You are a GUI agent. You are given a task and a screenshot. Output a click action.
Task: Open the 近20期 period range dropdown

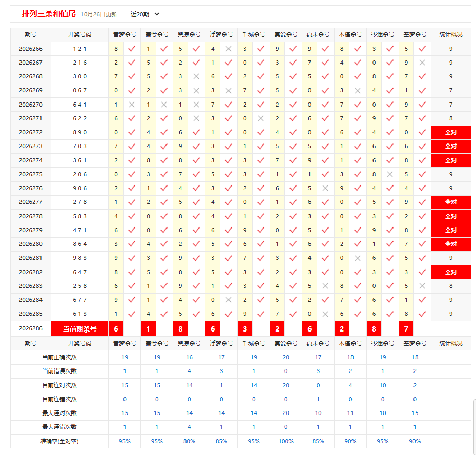coord(146,14)
